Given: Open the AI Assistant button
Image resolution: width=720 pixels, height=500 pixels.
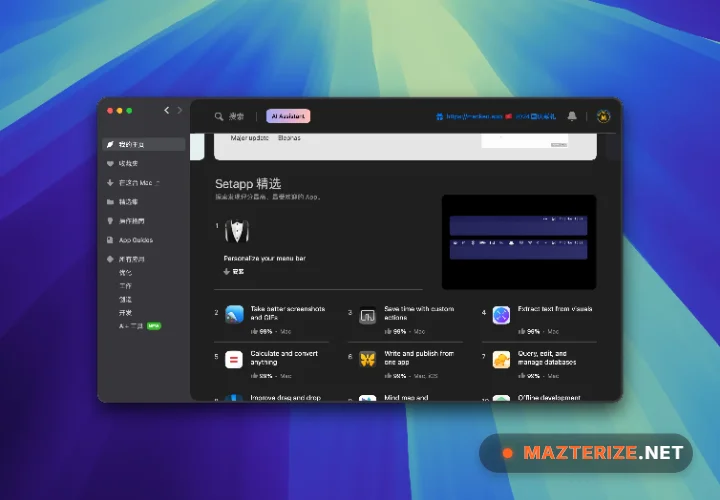Looking at the screenshot, I should click(x=288, y=116).
